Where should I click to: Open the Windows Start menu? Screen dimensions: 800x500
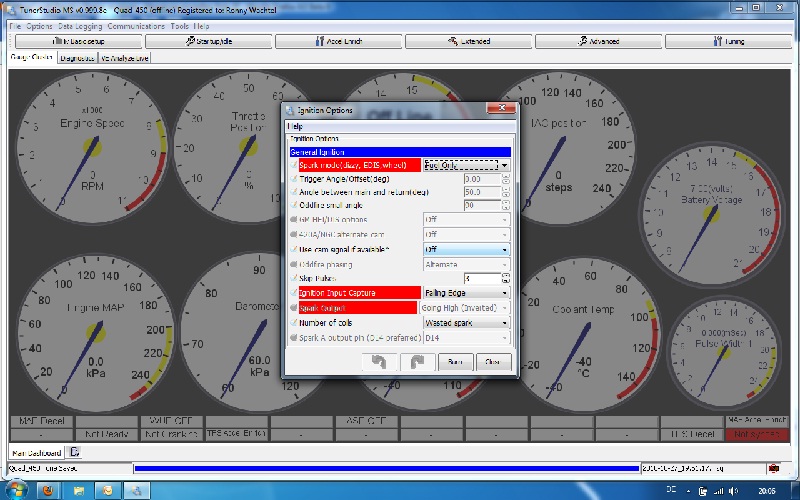[15, 489]
